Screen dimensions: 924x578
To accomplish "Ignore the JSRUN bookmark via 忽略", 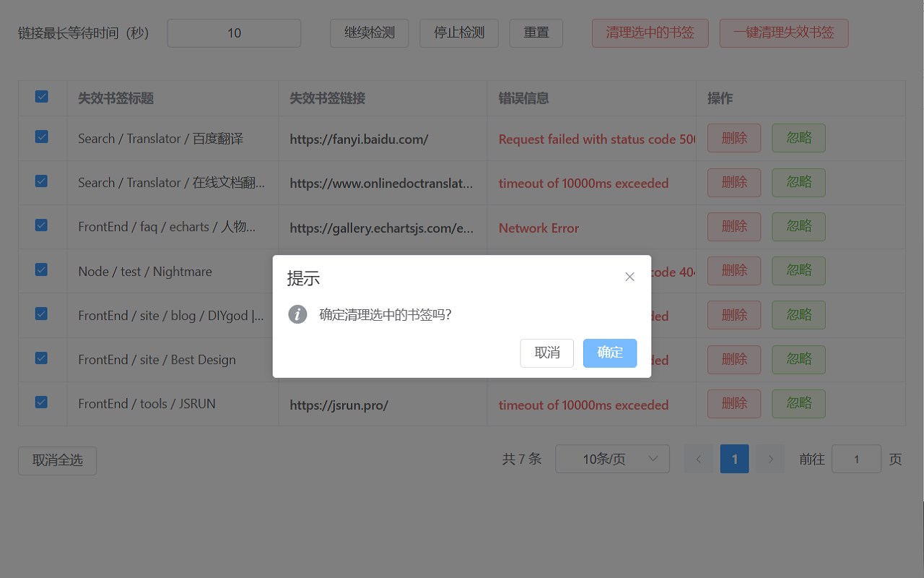I will tap(798, 403).
